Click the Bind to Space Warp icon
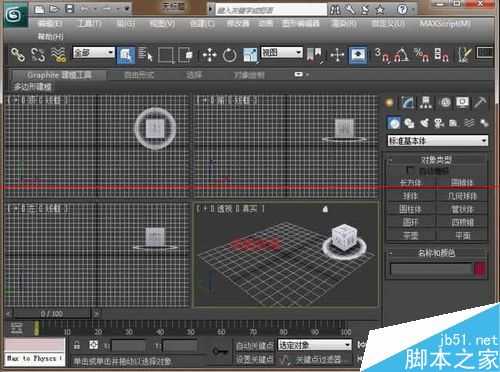This screenshot has height=372, width=500. coord(58,55)
